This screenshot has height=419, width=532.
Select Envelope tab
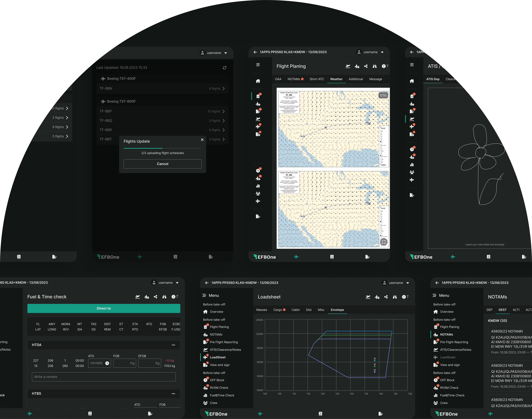[x=337, y=310]
